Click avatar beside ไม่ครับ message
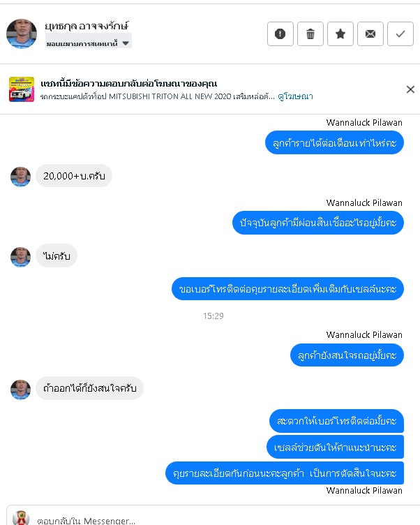This screenshot has width=420, height=525. [20, 257]
